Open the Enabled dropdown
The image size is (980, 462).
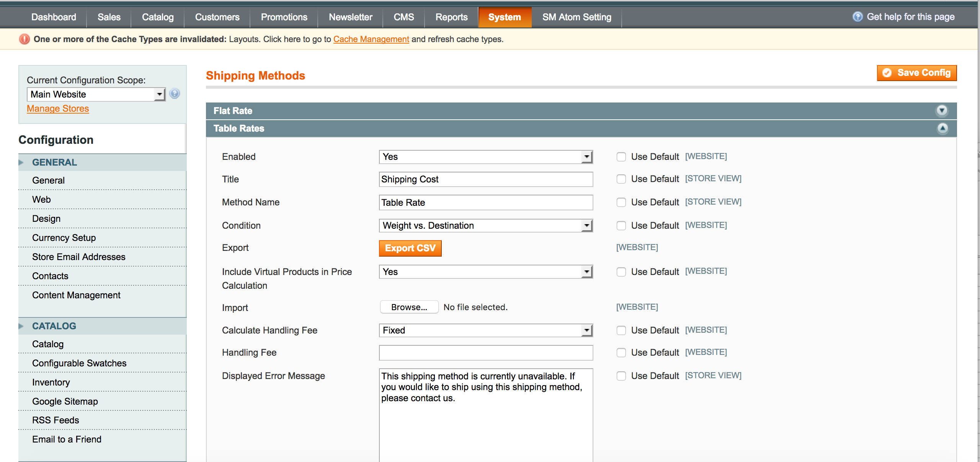[x=486, y=157]
